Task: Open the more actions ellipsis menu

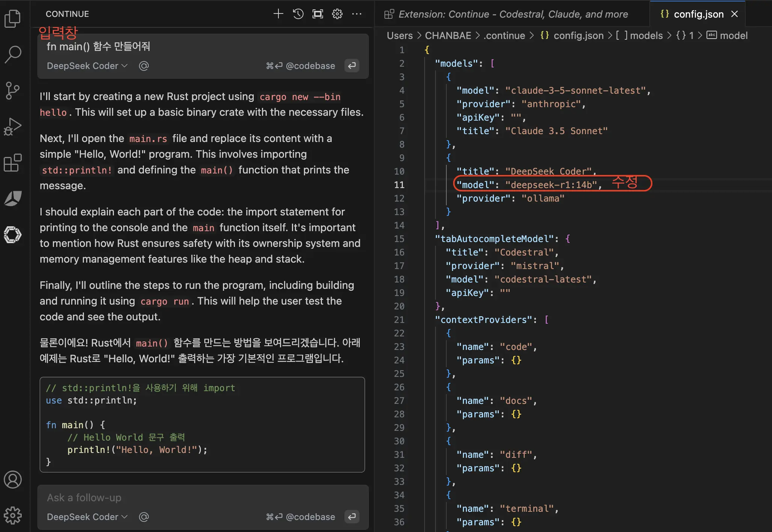Action: (357, 14)
